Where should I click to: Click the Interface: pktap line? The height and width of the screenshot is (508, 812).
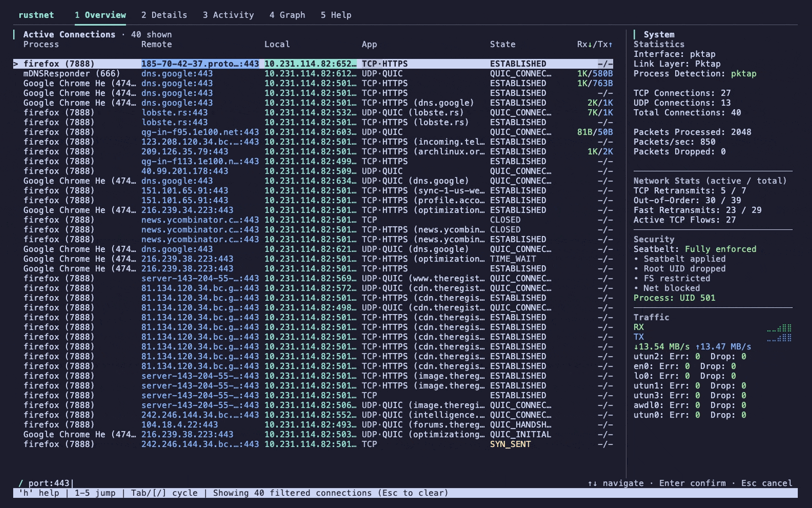pyautogui.click(x=674, y=54)
